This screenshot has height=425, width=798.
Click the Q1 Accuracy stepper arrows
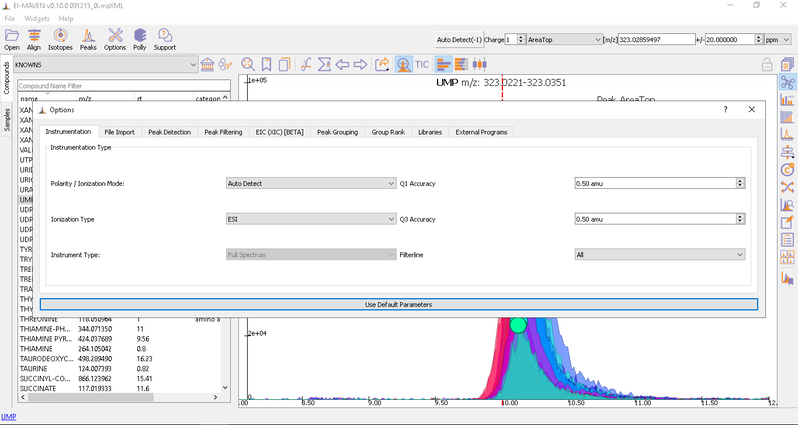[x=740, y=183]
